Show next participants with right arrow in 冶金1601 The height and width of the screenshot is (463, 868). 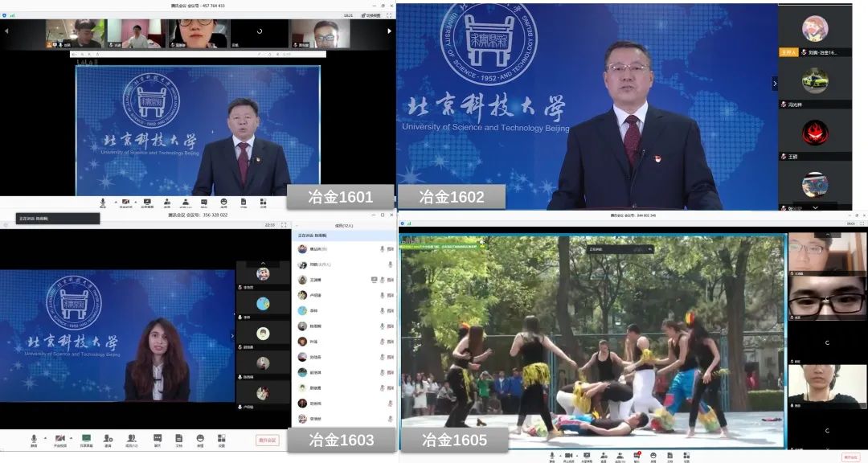click(x=389, y=31)
